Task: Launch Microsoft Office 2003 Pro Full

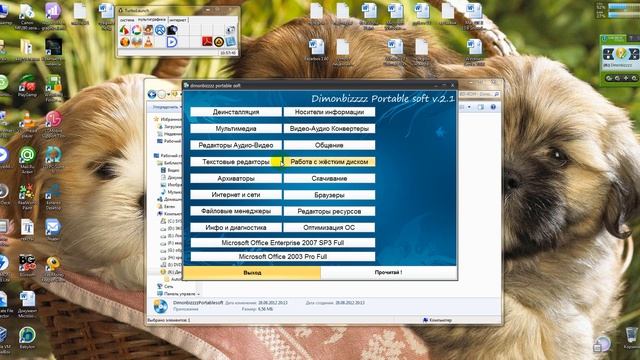Action: [x=282, y=257]
